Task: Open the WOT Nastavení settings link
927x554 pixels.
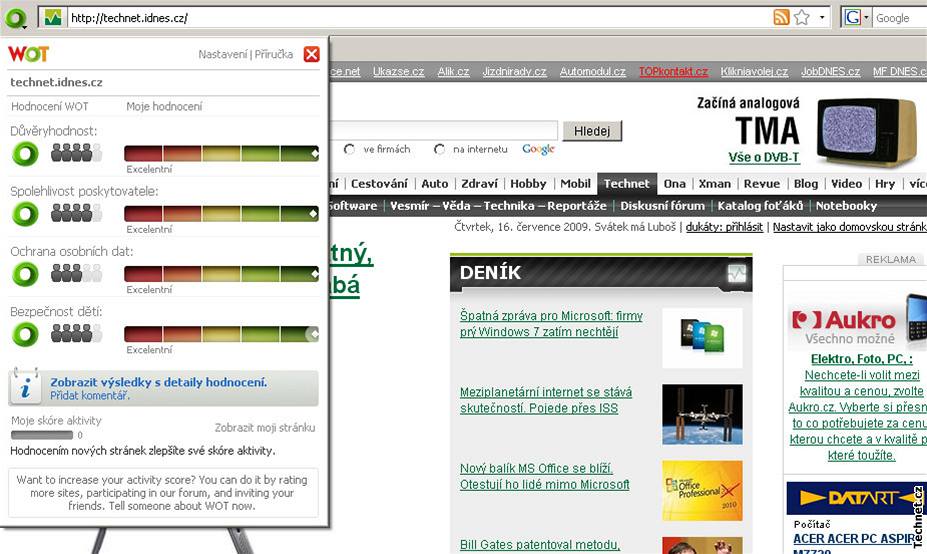Action: [222, 54]
